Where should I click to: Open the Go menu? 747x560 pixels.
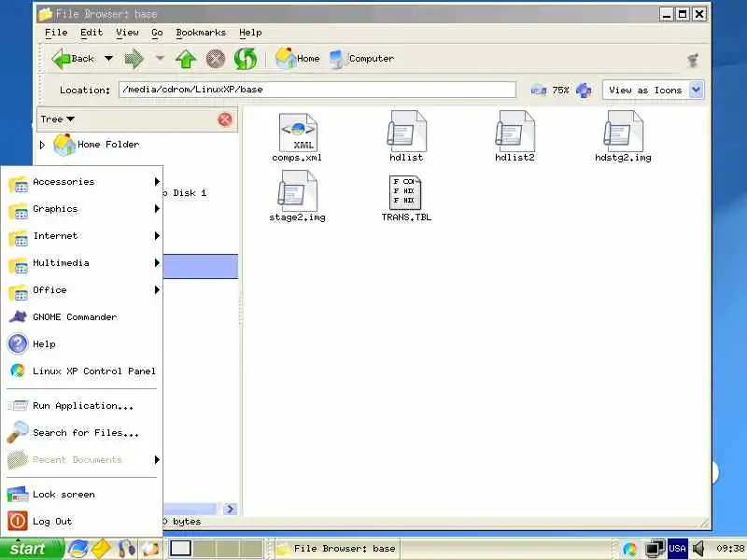[157, 33]
